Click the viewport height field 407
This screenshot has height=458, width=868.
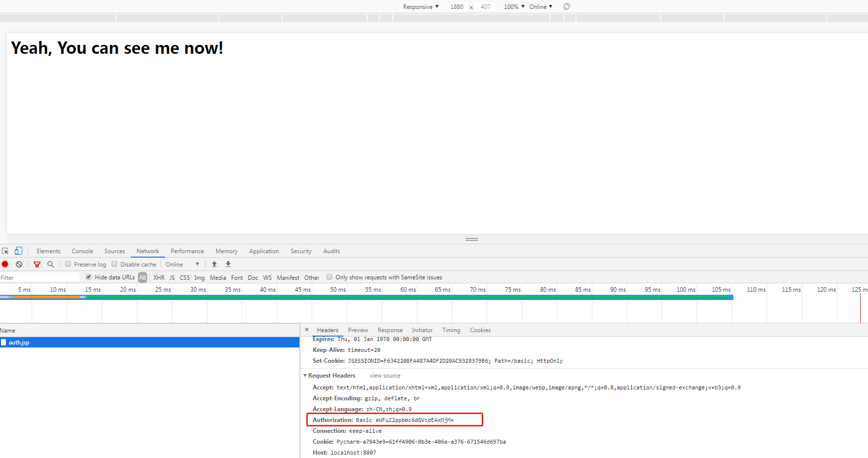click(486, 6)
